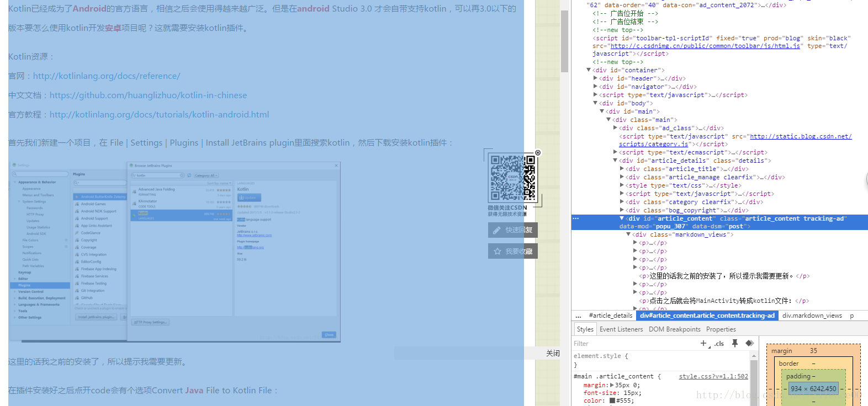Image resolution: width=868 pixels, height=406 pixels.
Task: Expand the style type="text/css" node
Action: [622, 185]
